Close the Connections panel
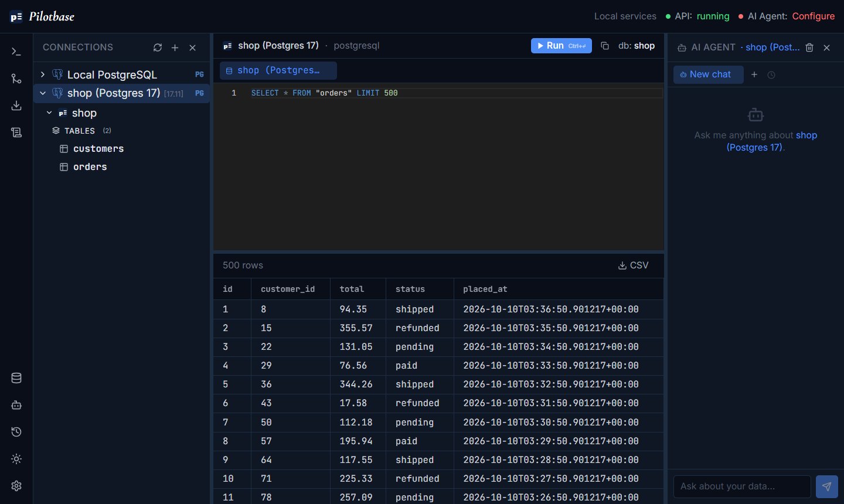The image size is (844, 504). [x=192, y=47]
